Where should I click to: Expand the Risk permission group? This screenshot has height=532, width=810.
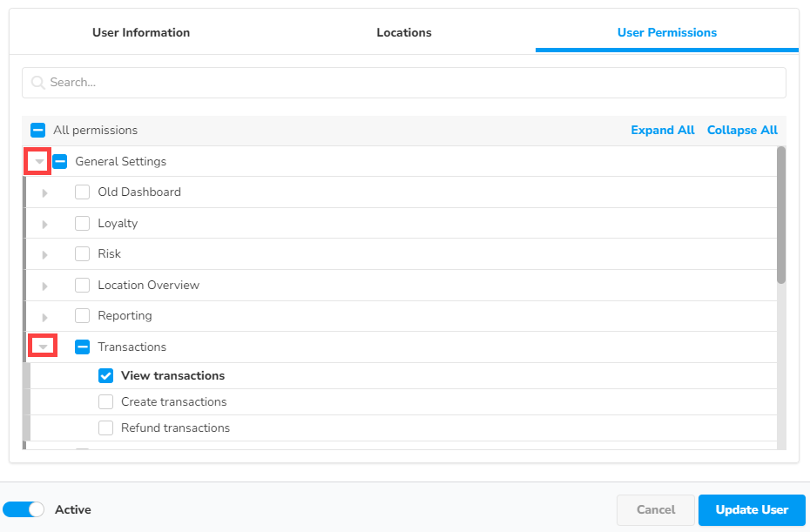[x=44, y=254]
